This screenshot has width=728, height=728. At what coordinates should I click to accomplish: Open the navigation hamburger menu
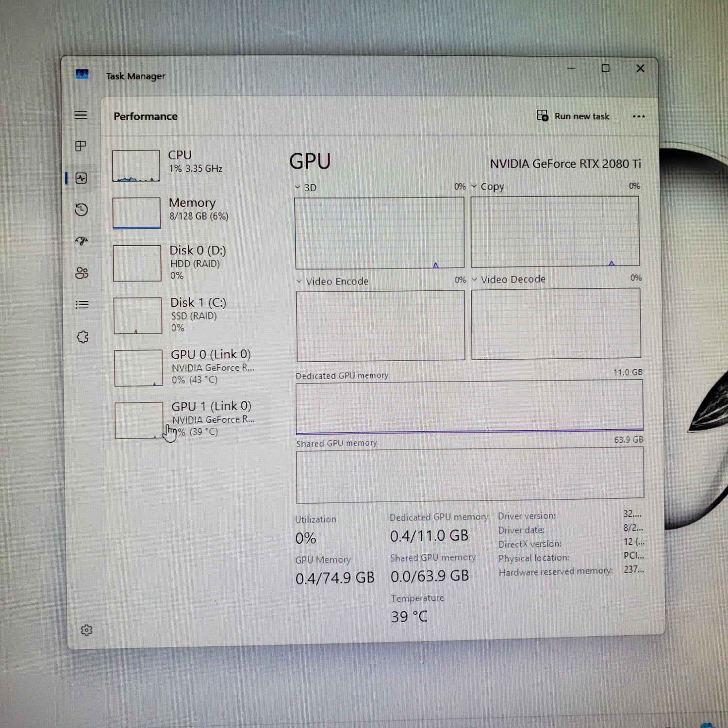[82, 115]
